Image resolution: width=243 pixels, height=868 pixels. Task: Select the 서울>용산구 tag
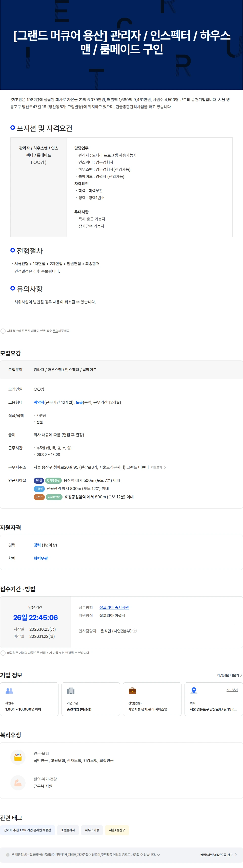click(117, 830)
